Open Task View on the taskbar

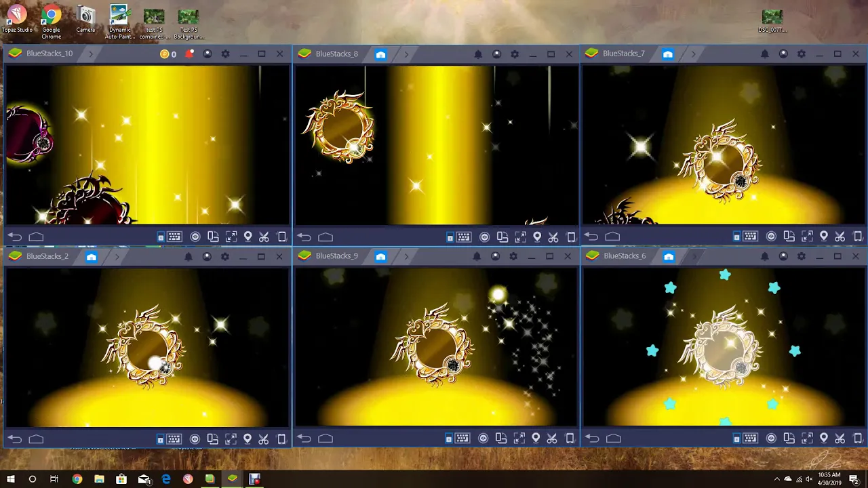(54, 479)
